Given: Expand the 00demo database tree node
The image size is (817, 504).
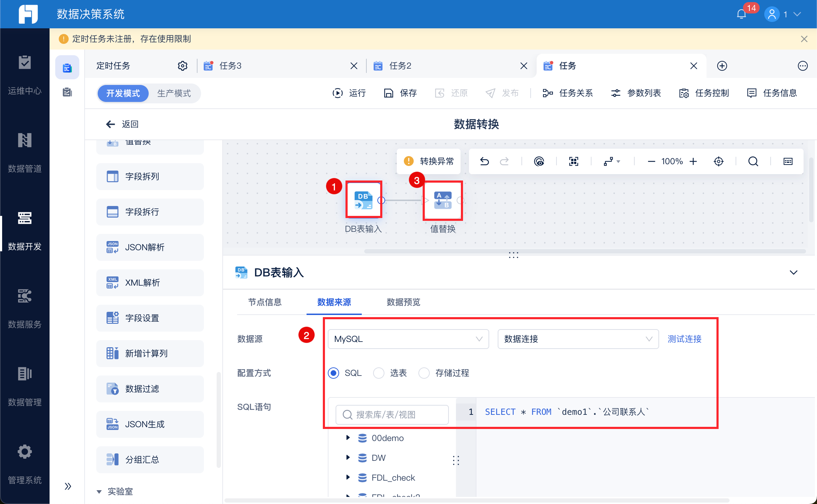Looking at the screenshot, I should pos(348,438).
